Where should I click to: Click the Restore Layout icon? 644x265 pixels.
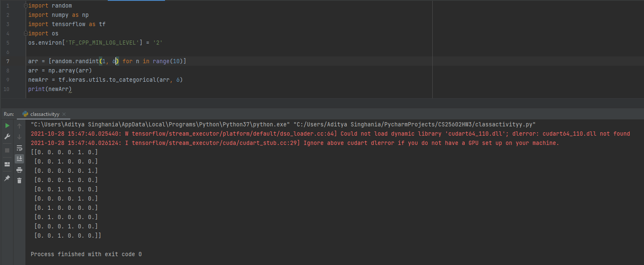[x=7, y=164]
